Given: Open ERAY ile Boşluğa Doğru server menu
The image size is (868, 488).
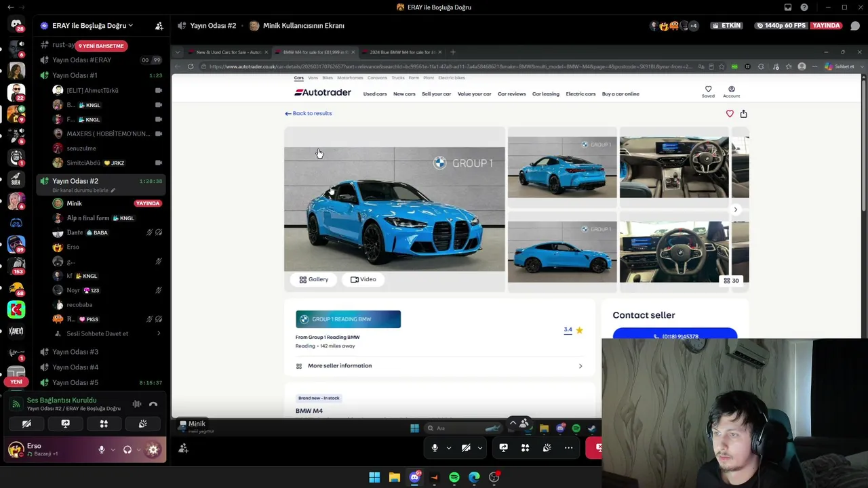Looking at the screenshot, I should click(x=92, y=26).
